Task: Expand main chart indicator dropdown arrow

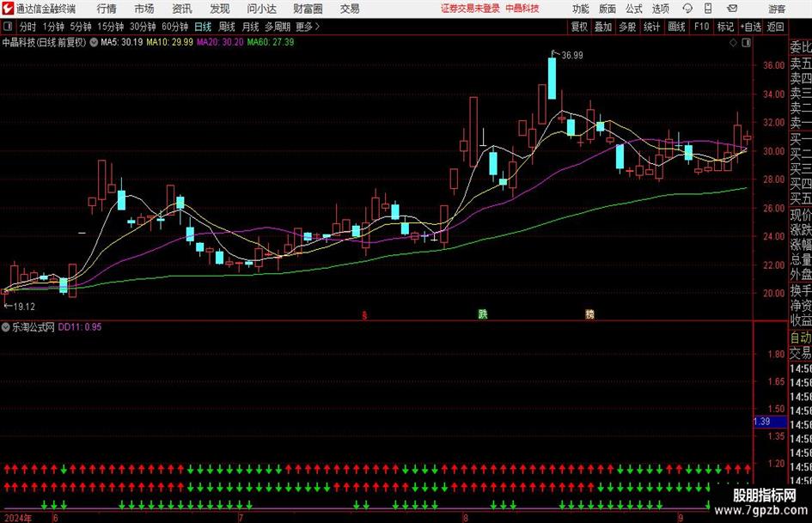Action: (x=94, y=42)
